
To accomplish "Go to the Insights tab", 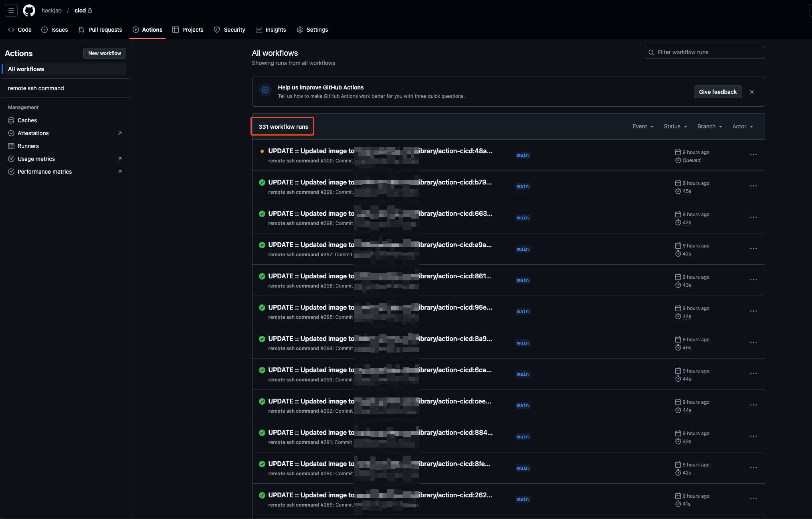I will point(271,30).
